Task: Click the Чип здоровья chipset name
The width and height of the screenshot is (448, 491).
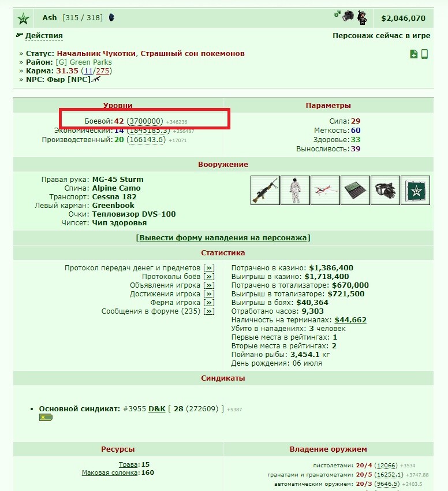Action: [120, 223]
